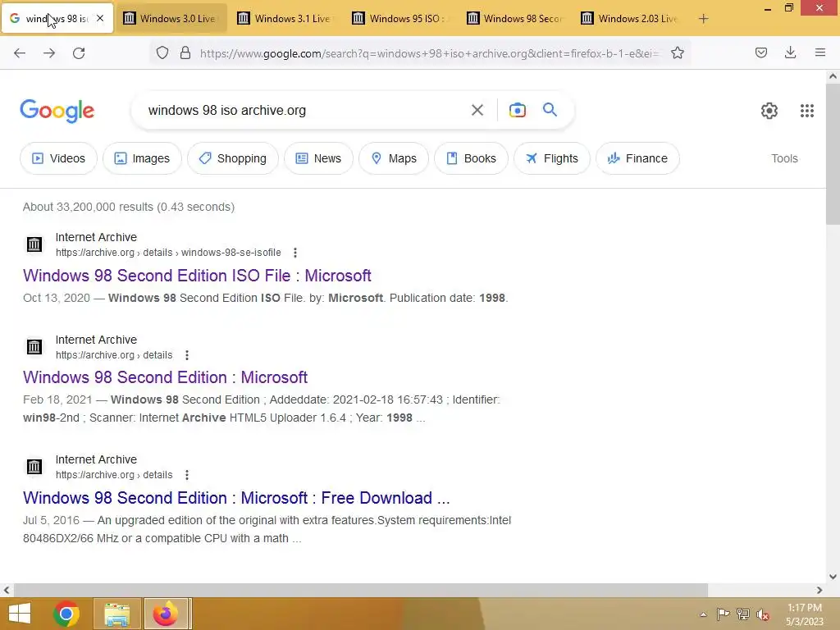Go forward to the next page
840x630 pixels.
pyautogui.click(x=49, y=53)
